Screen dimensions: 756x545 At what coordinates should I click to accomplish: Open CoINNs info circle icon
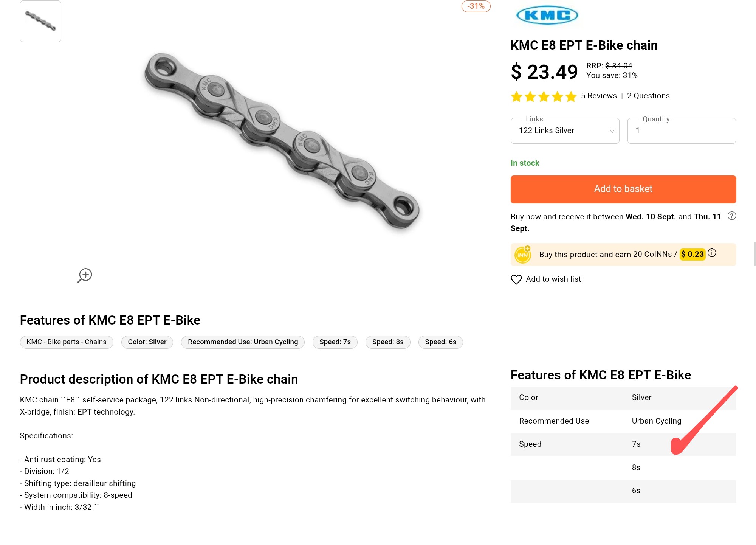(x=712, y=253)
